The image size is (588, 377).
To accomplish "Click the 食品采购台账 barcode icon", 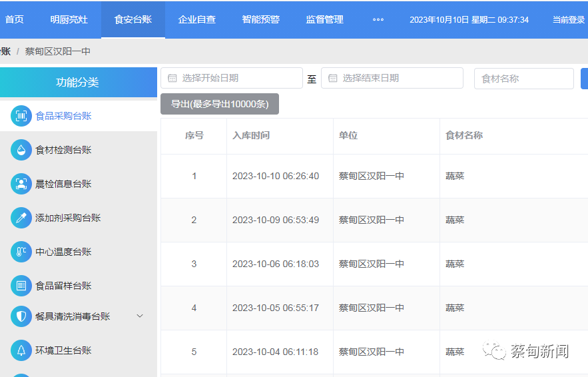I will click(21, 116).
